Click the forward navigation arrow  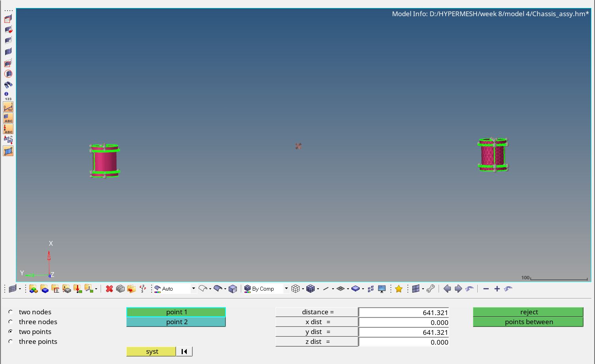click(x=458, y=289)
